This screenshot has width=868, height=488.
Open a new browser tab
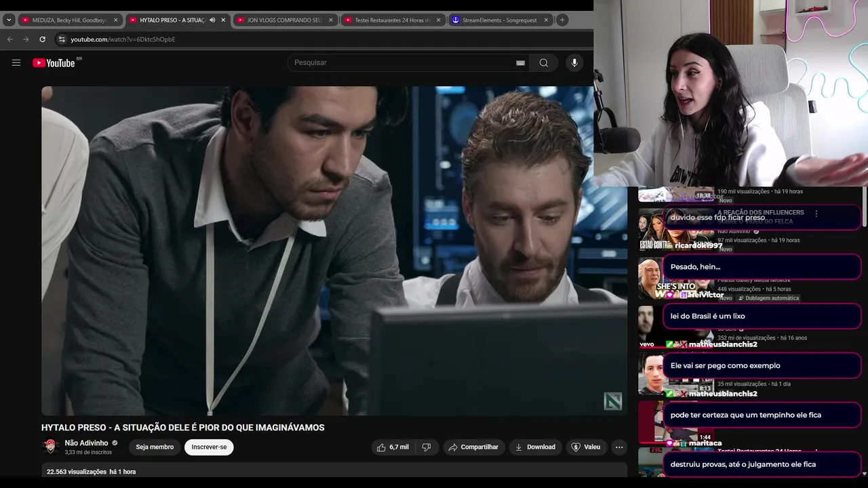coord(562,20)
